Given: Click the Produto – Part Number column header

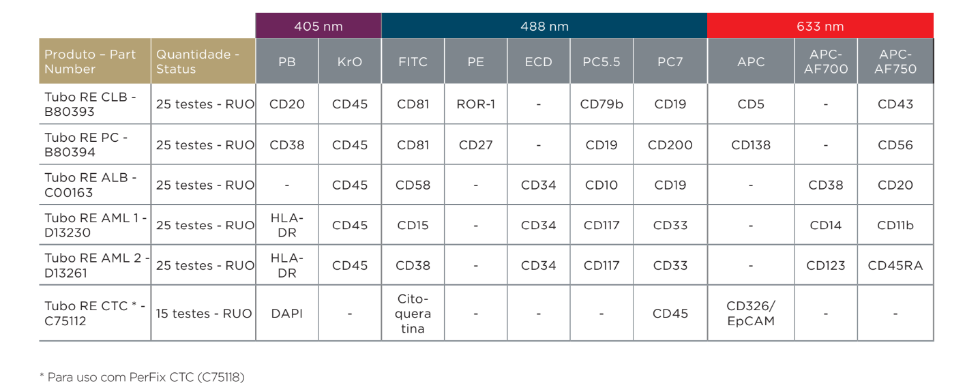Looking at the screenshot, I should 94,61.
